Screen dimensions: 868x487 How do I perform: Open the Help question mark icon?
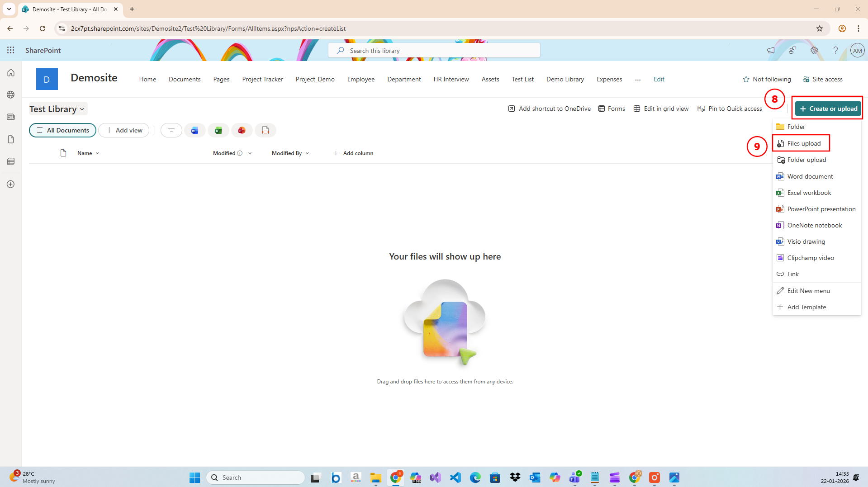(x=836, y=50)
